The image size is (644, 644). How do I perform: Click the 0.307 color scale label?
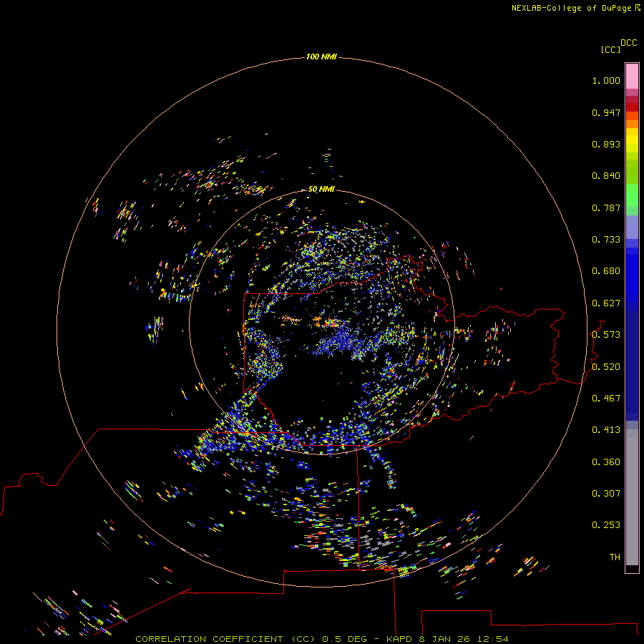[606, 494]
